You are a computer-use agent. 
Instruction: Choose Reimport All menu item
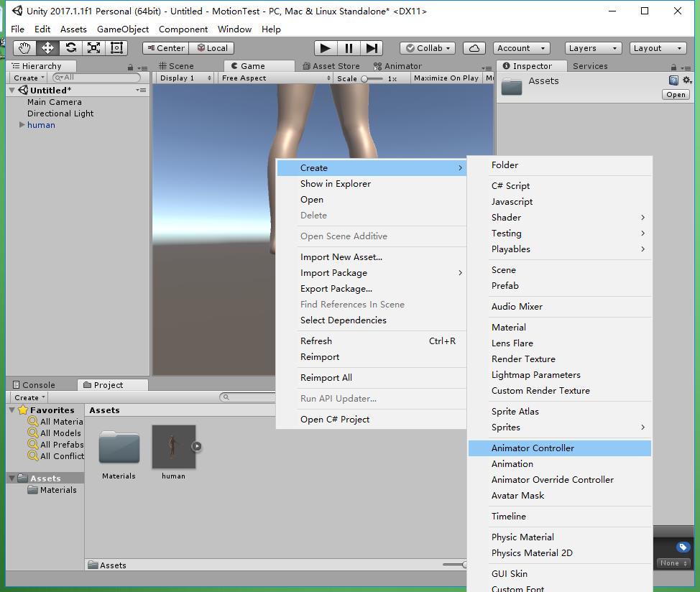(x=372, y=377)
